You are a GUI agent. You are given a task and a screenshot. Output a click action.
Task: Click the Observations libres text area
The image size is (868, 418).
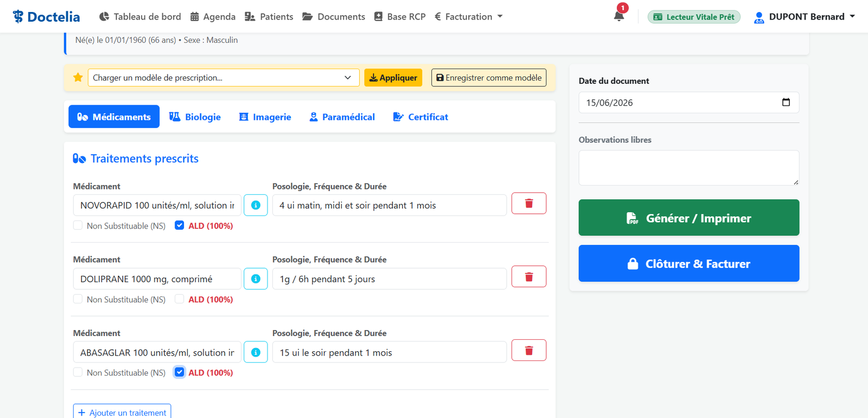(689, 168)
